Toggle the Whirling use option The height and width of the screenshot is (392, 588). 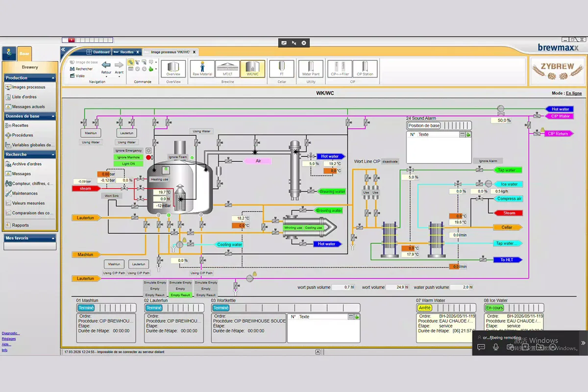[x=293, y=228]
